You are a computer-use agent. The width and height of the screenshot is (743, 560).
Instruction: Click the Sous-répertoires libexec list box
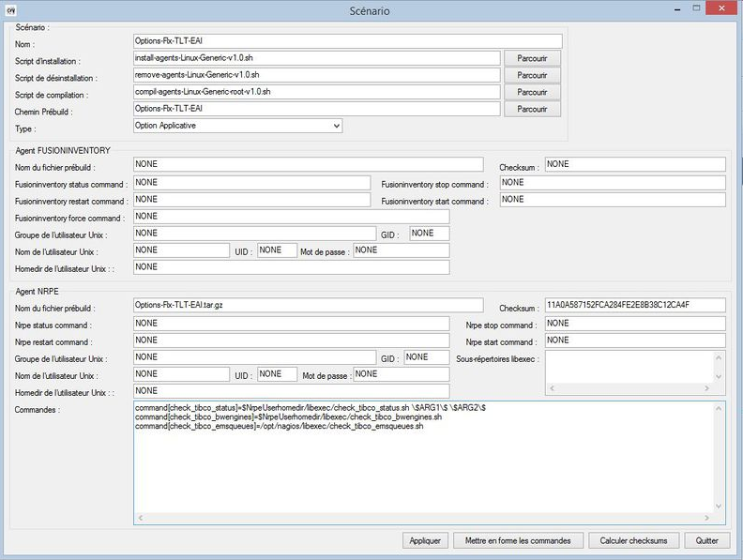pos(630,366)
